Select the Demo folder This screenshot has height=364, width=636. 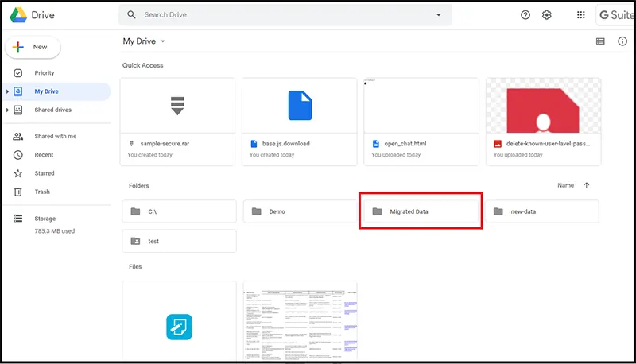(x=300, y=211)
